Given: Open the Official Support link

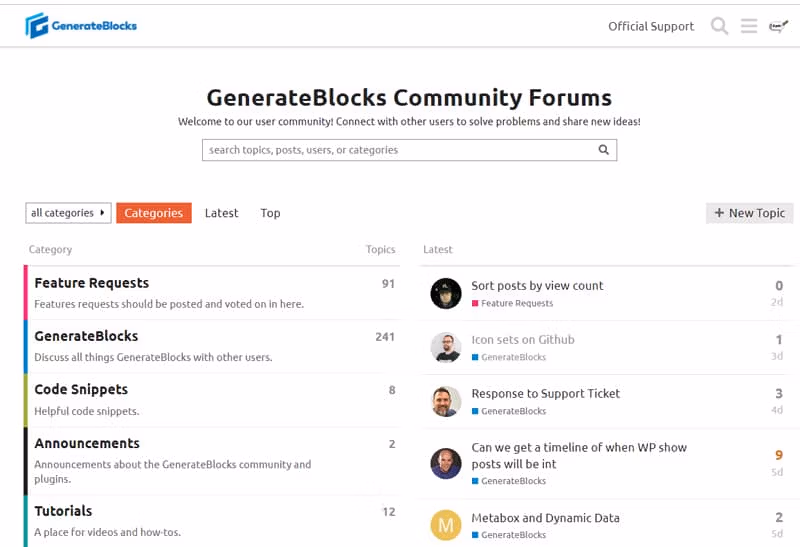Looking at the screenshot, I should coord(651,26).
